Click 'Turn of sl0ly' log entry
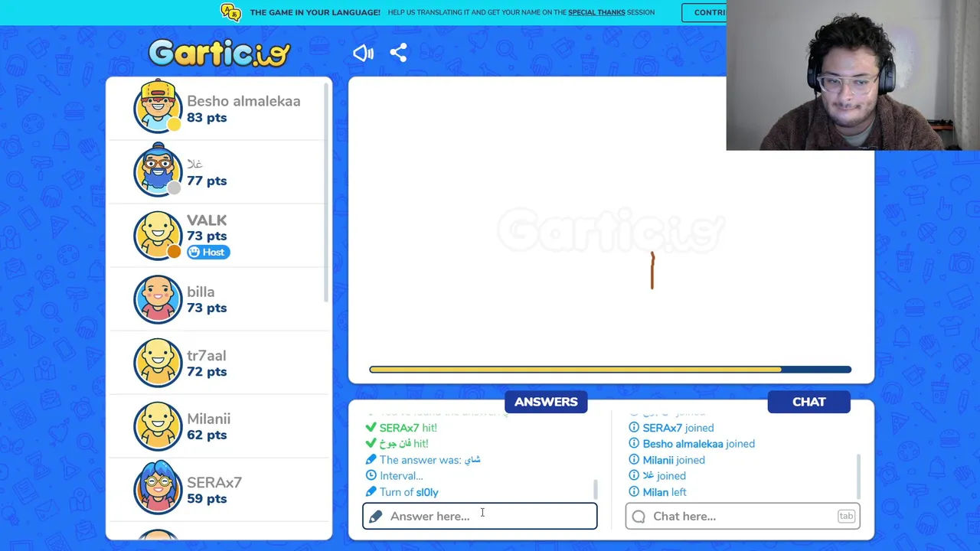The height and width of the screenshot is (551, 980). (402, 492)
